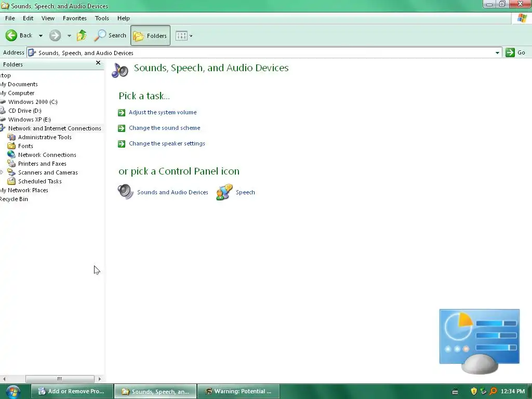Click the Printers and Faxes icon
Image resolution: width=532 pixels, height=399 pixels.
[11, 164]
